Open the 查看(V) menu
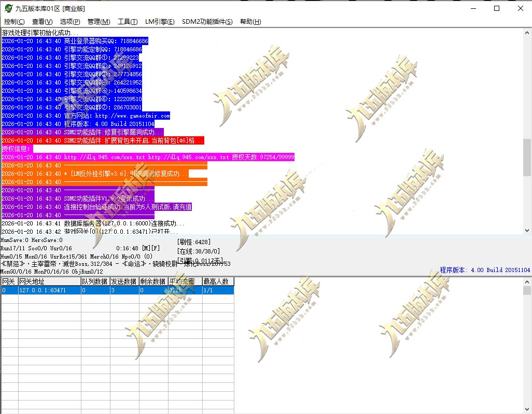The image size is (532, 414). pos(43,22)
